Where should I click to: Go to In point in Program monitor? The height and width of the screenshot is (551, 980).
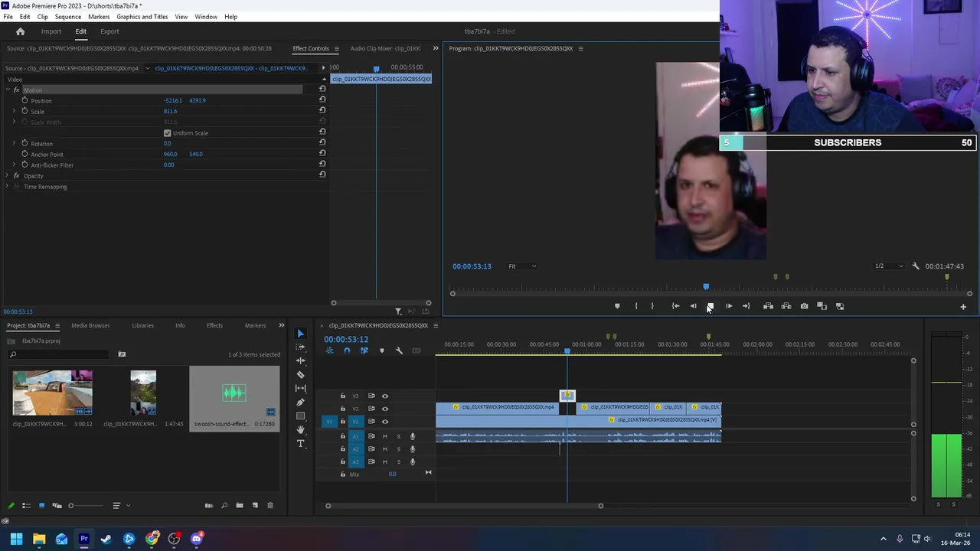[675, 306]
